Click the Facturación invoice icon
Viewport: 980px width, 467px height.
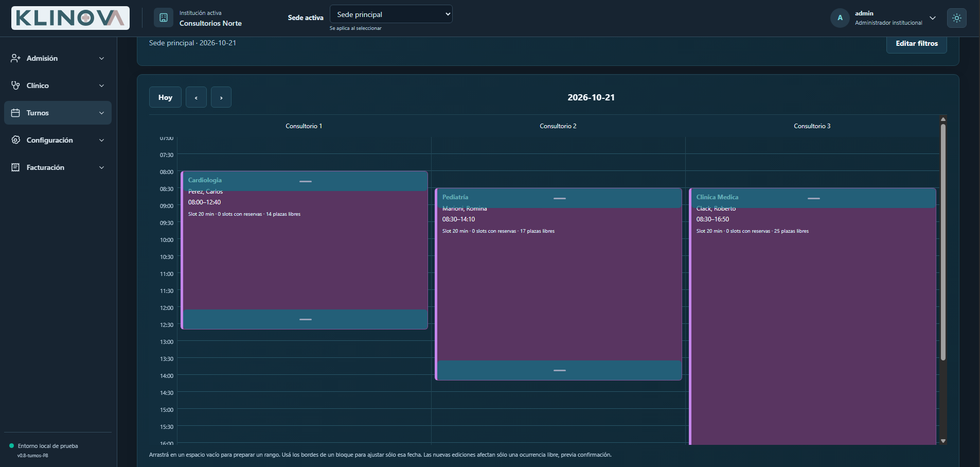pos(15,167)
